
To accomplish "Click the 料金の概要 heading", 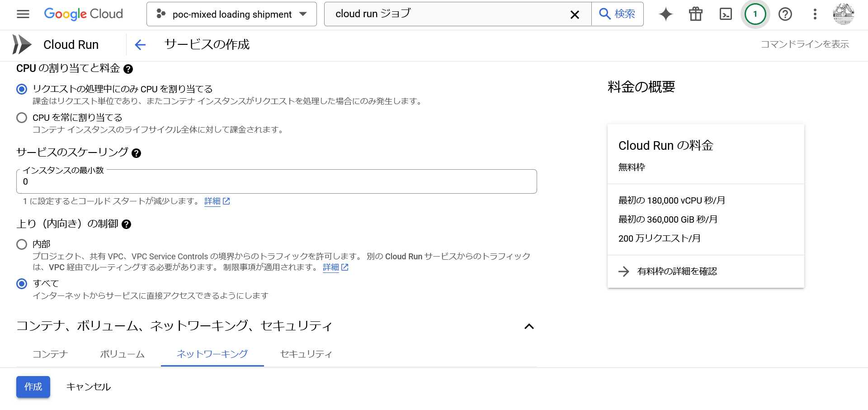I will pos(641,87).
